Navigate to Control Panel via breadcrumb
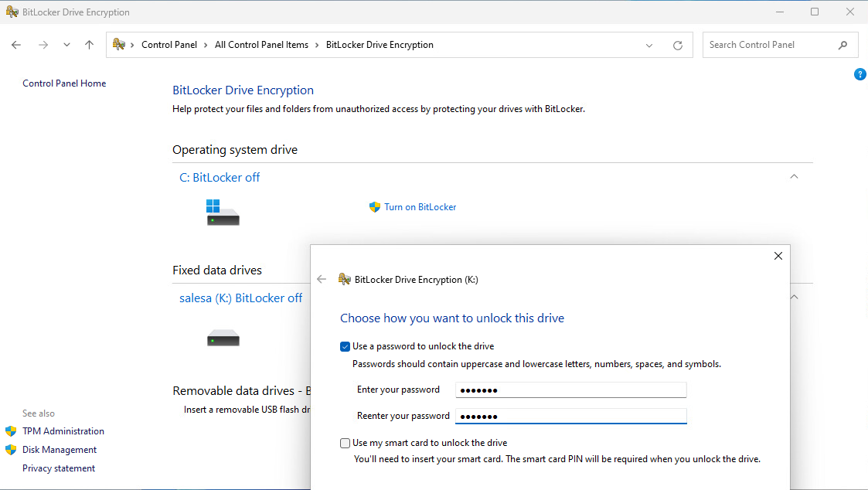Image resolution: width=868 pixels, height=490 pixels. click(x=169, y=44)
